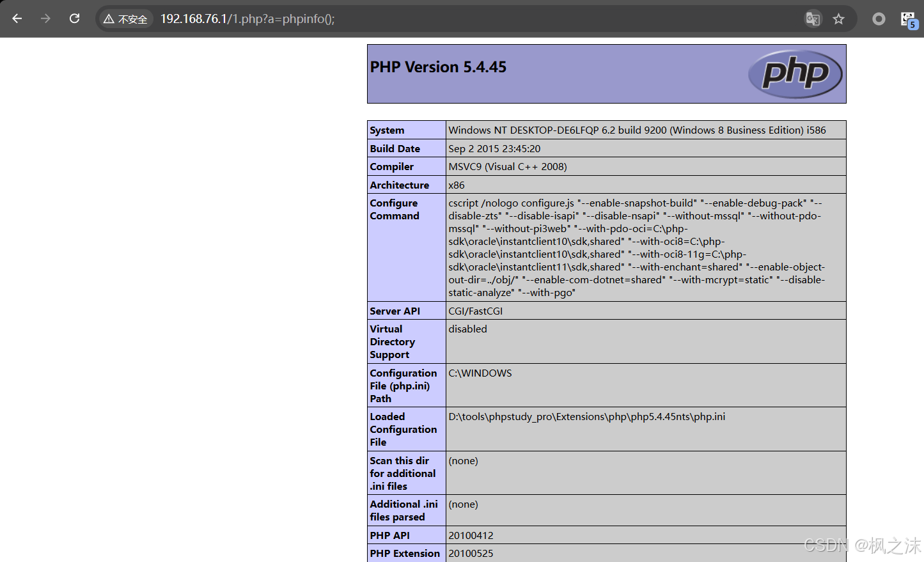
Task: Select the Architecture label cell
Action: pos(407,185)
